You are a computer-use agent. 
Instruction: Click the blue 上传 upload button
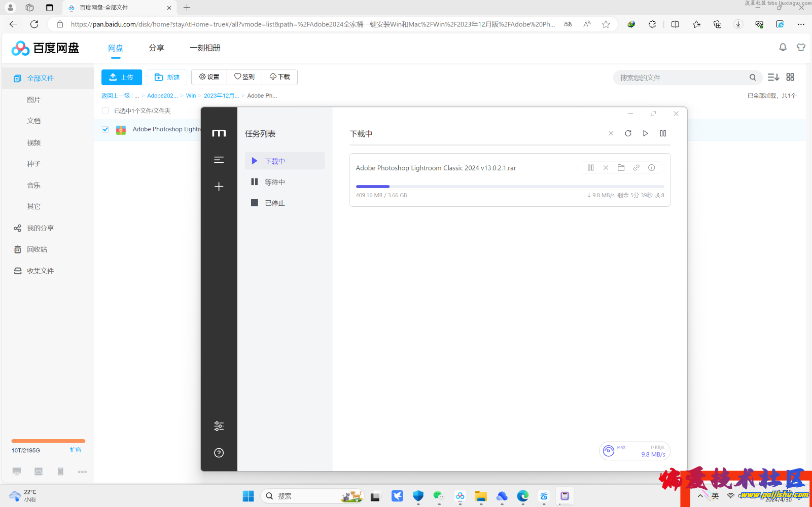122,77
